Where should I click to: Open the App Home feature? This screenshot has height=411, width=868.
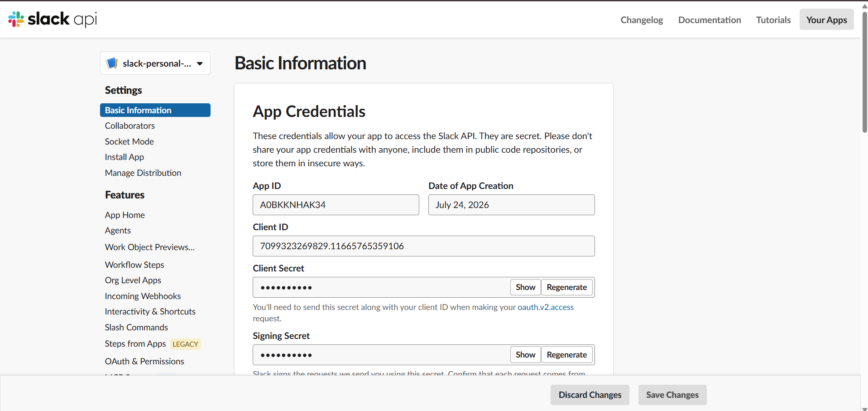pos(125,215)
